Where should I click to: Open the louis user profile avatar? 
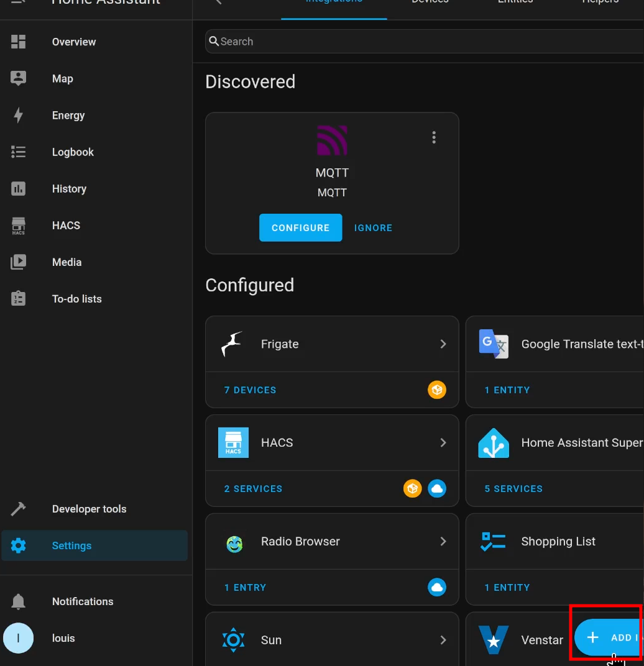(x=18, y=638)
